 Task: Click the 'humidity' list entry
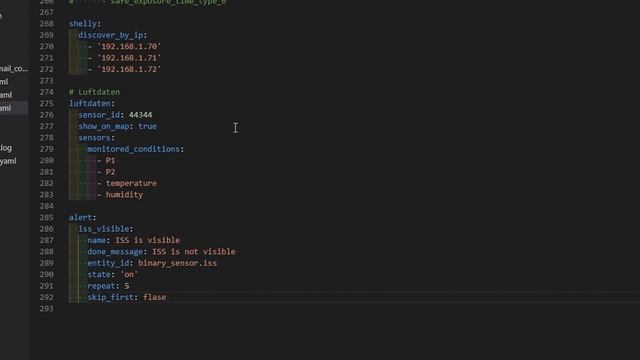[x=124, y=195]
